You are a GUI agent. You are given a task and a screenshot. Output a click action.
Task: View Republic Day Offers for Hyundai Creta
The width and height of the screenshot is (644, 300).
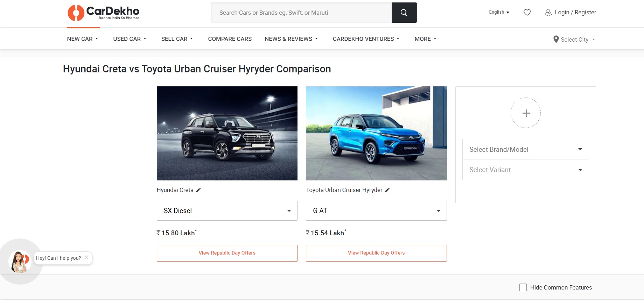coord(227,253)
